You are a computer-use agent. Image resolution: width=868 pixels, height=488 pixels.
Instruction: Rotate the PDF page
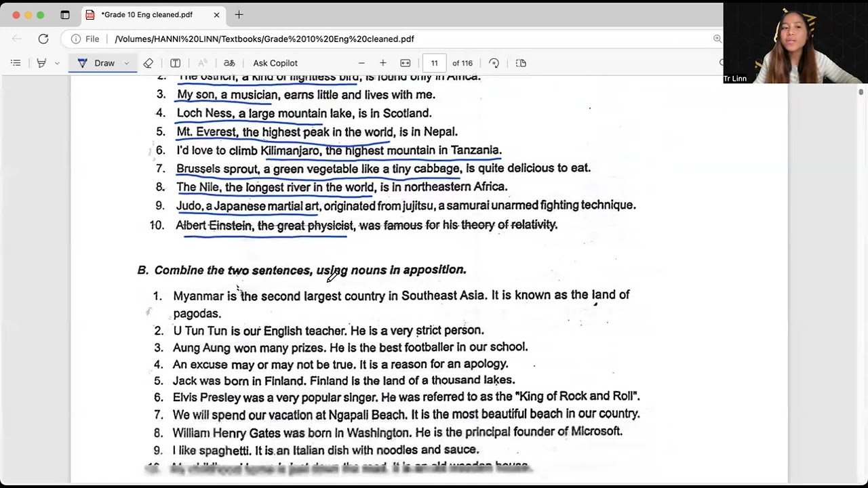(x=494, y=63)
